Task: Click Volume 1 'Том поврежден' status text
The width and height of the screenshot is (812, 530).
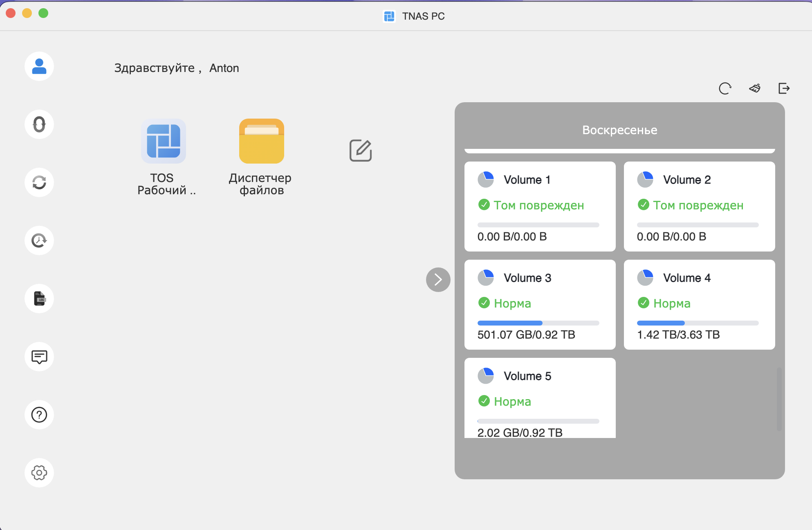Action: pos(539,205)
